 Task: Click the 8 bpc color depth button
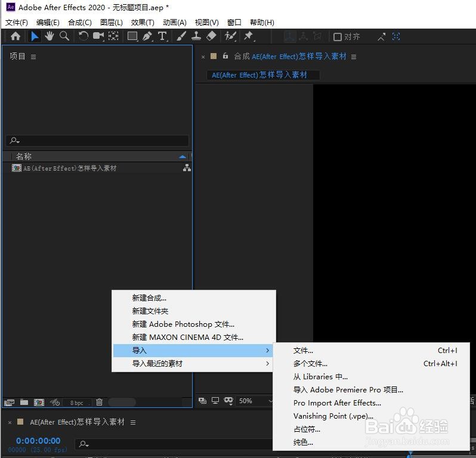pyautogui.click(x=76, y=403)
